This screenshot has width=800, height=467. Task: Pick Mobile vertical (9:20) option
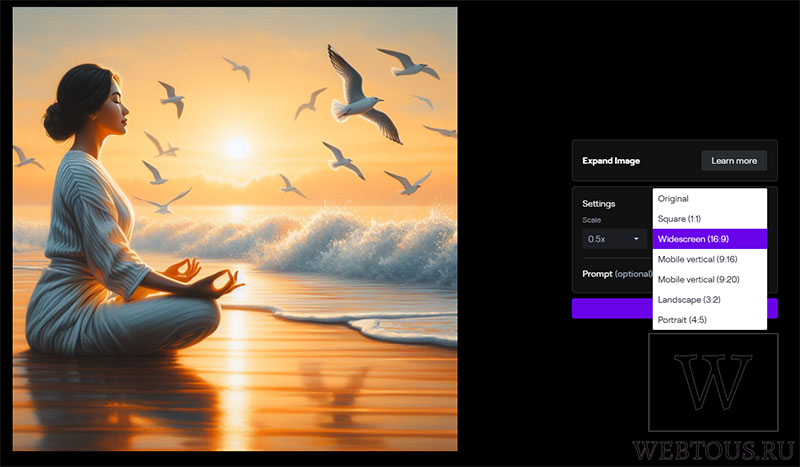[x=710, y=279]
